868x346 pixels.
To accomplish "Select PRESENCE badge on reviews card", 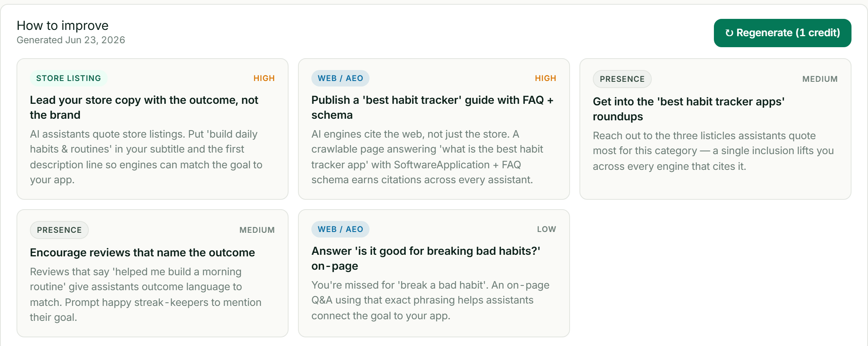I will click(x=59, y=230).
